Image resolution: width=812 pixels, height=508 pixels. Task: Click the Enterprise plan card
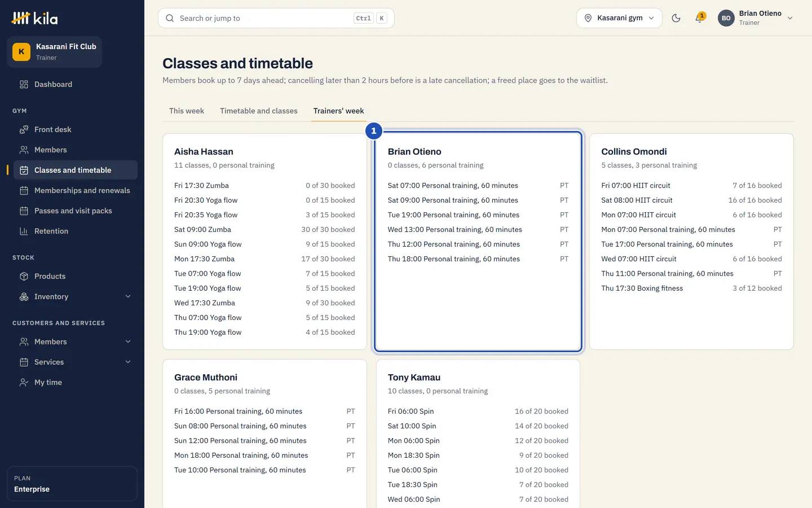coord(72,484)
